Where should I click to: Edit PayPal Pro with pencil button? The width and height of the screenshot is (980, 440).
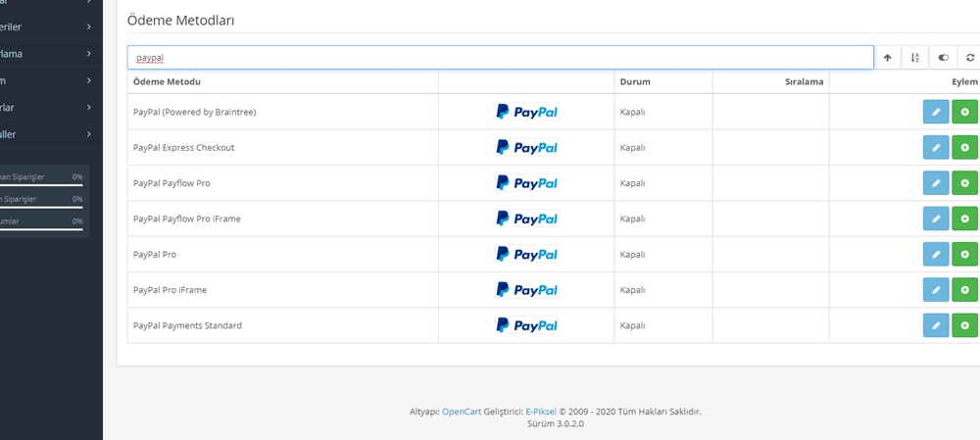click(936, 255)
